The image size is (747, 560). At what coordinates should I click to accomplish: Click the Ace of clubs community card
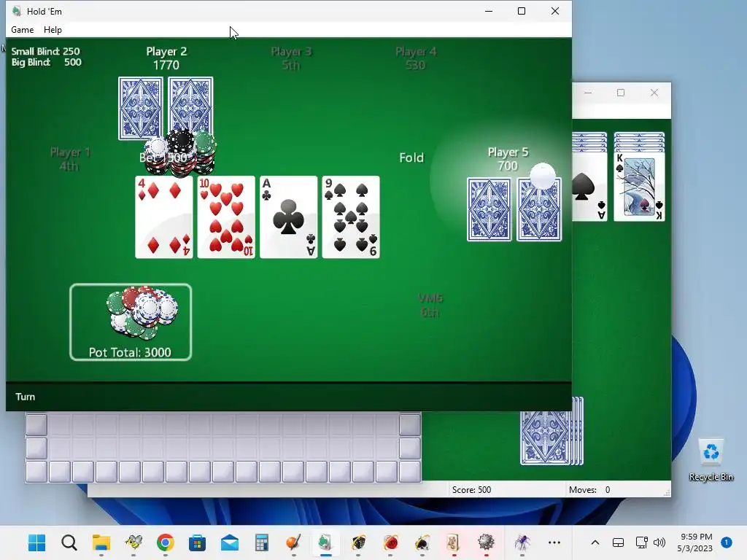tap(289, 217)
